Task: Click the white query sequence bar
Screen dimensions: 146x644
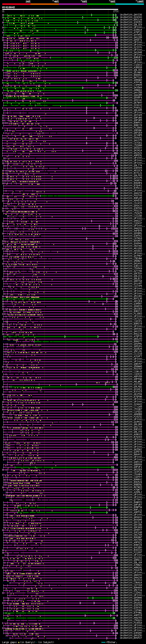Action: coord(60,10)
